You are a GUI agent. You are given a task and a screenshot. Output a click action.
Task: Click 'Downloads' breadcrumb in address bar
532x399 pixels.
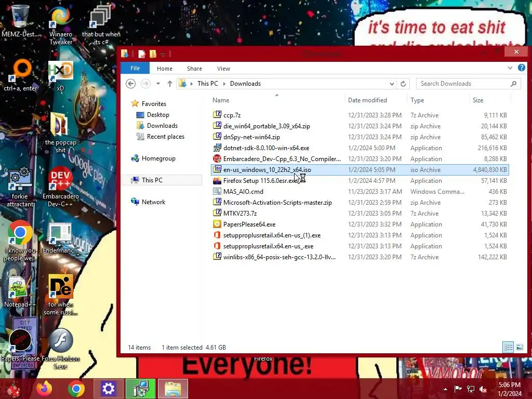pos(245,84)
